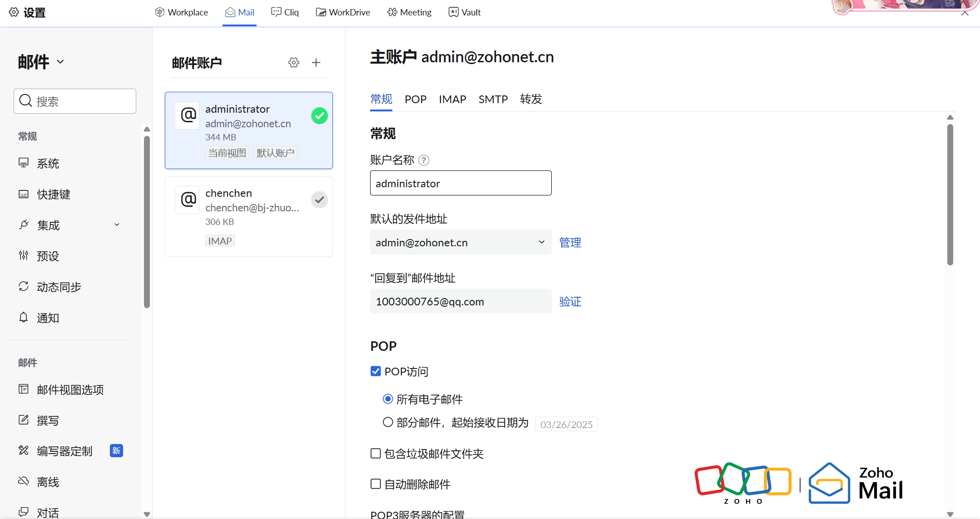This screenshot has height=519, width=980.
Task: Toggle POP访问 checkbox
Action: (376, 371)
